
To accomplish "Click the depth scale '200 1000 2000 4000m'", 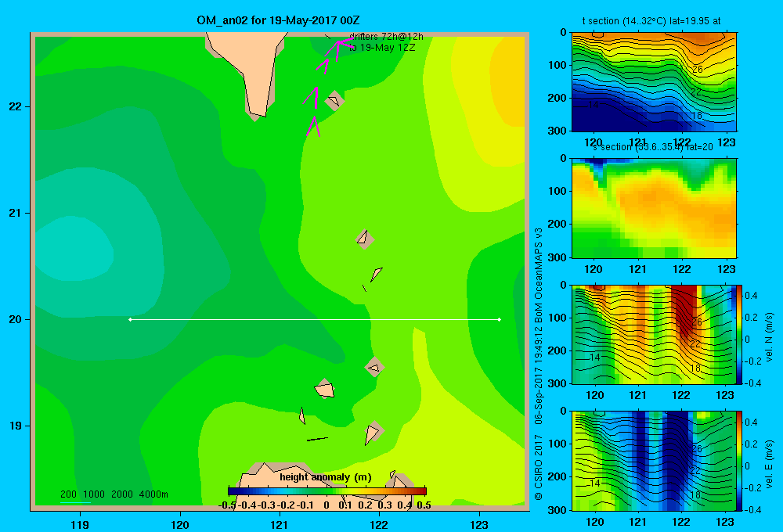I will pos(114,494).
